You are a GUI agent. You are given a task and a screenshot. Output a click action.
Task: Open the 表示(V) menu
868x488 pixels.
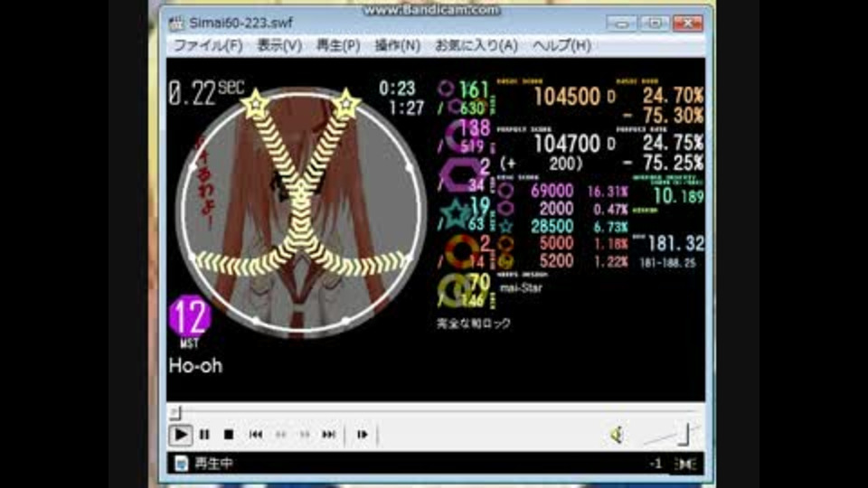click(x=279, y=45)
